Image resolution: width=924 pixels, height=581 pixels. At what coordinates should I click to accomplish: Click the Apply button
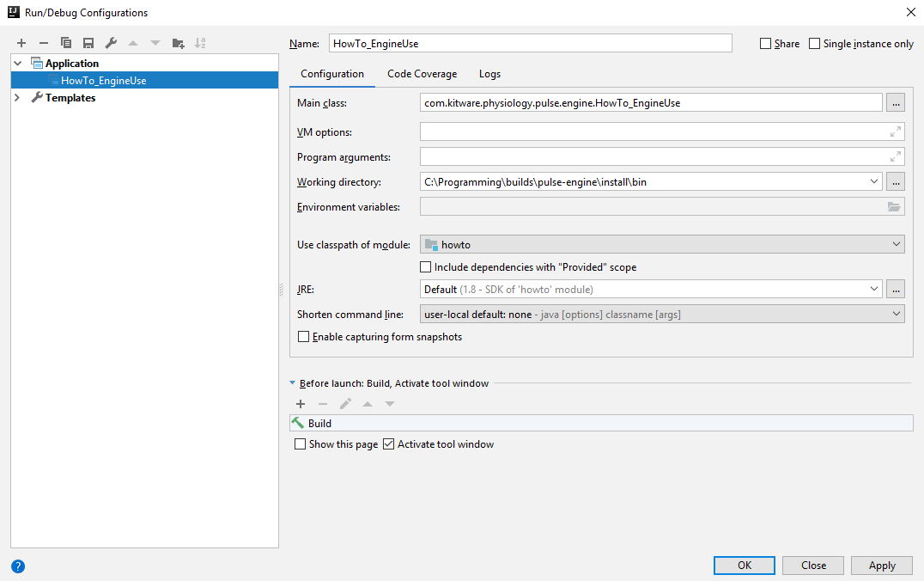coord(882,566)
